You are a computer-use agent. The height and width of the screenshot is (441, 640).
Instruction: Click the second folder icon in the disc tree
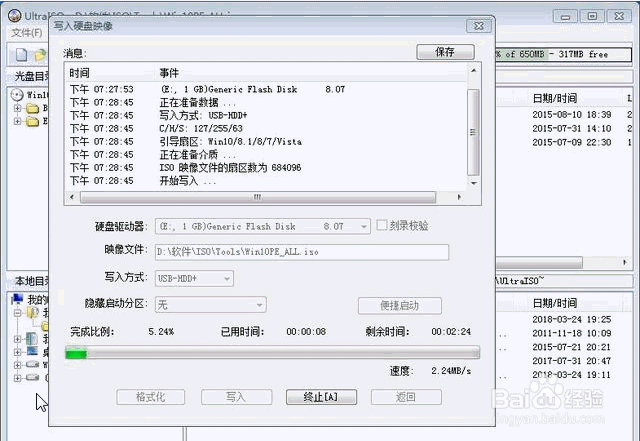click(x=32, y=121)
